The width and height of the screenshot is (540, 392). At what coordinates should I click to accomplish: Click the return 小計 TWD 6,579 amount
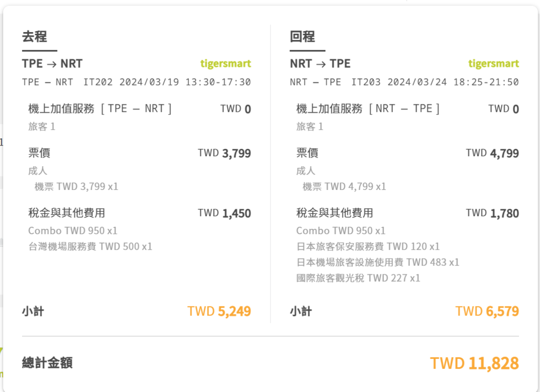click(487, 311)
